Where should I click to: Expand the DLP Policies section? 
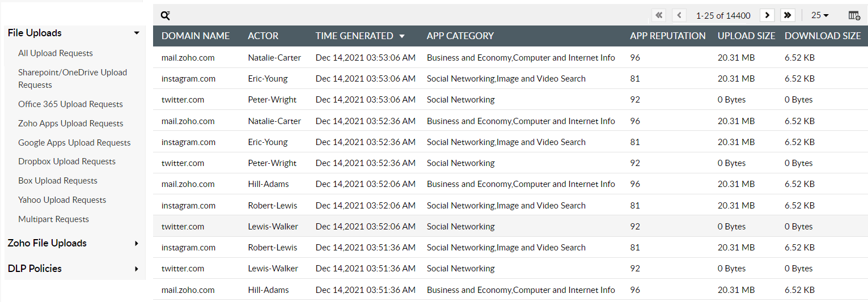pyautogui.click(x=136, y=269)
